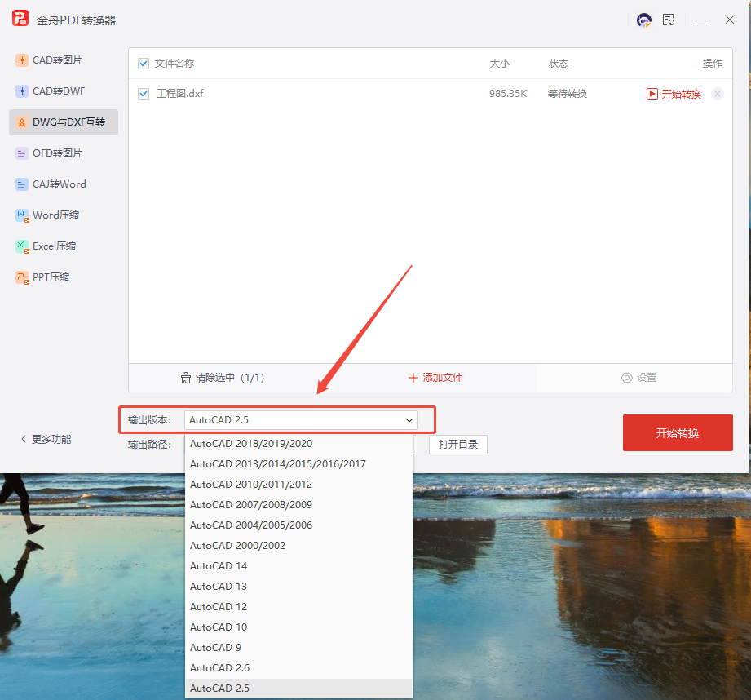
Task: Pick AutoCAD 9 from version list
Action: click(x=298, y=648)
